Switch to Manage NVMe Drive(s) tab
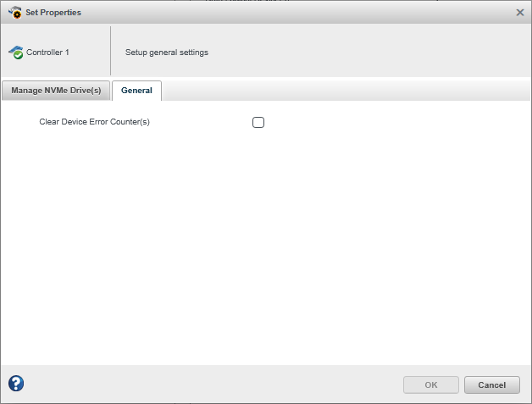The height and width of the screenshot is (404, 532). [x=56, y=91]
